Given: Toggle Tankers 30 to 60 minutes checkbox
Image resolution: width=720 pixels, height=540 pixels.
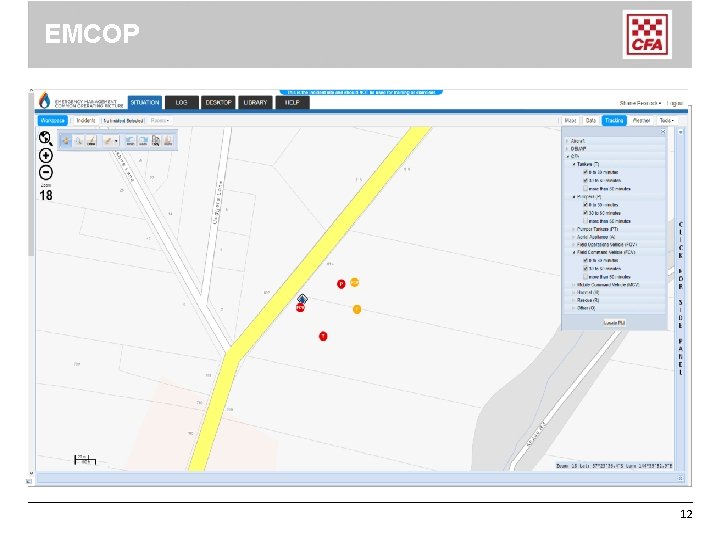Looking at the screenshot, I should 585,180.
